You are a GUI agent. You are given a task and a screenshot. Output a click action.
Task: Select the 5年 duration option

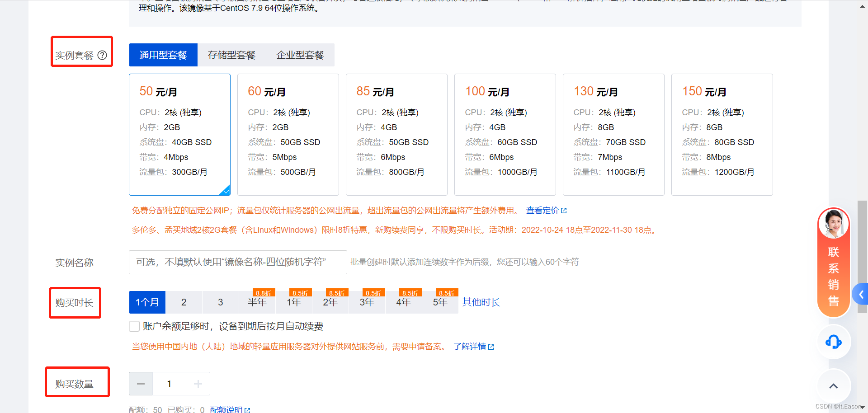[440, 302]
